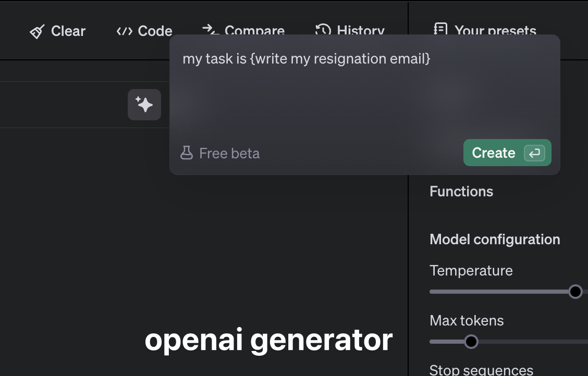Image resolution: width=588 pixels, height=376 pixels.
Task: Click the History clock icon
Action: point(323,29)
